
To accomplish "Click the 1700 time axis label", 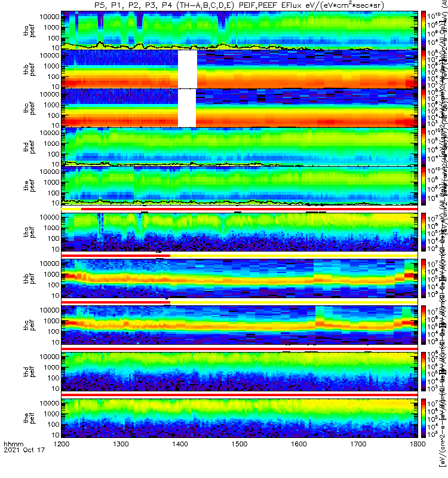I will click(x=358, y=444).
